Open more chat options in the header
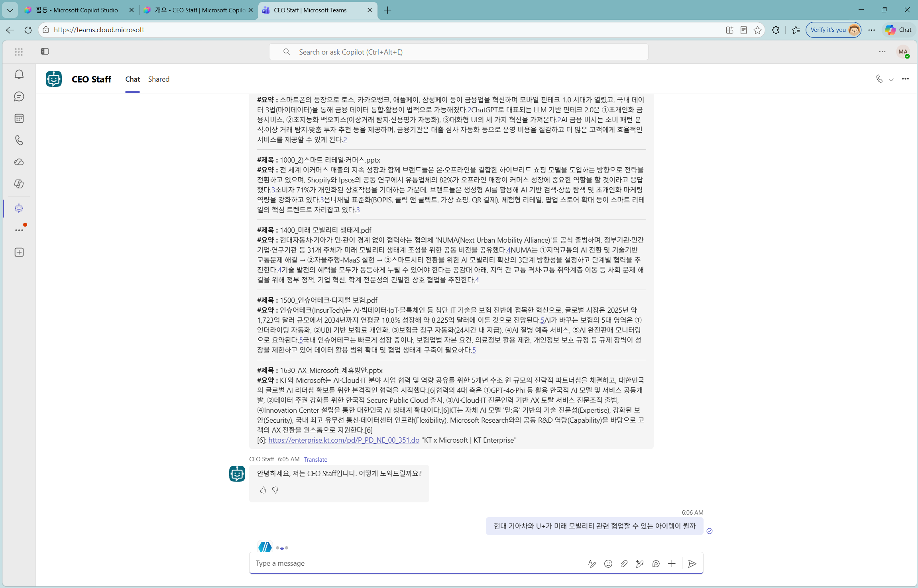Screen dimensions: 918x588 click(x=905, y=79)
